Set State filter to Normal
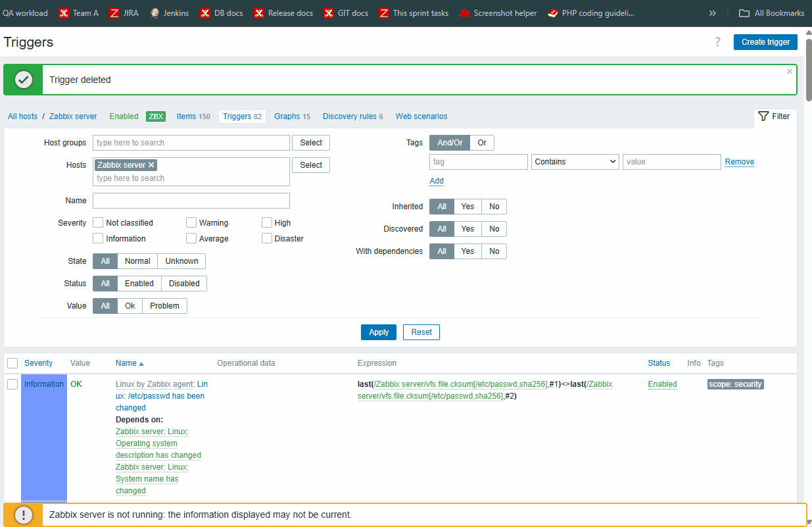 pos(137,261)
